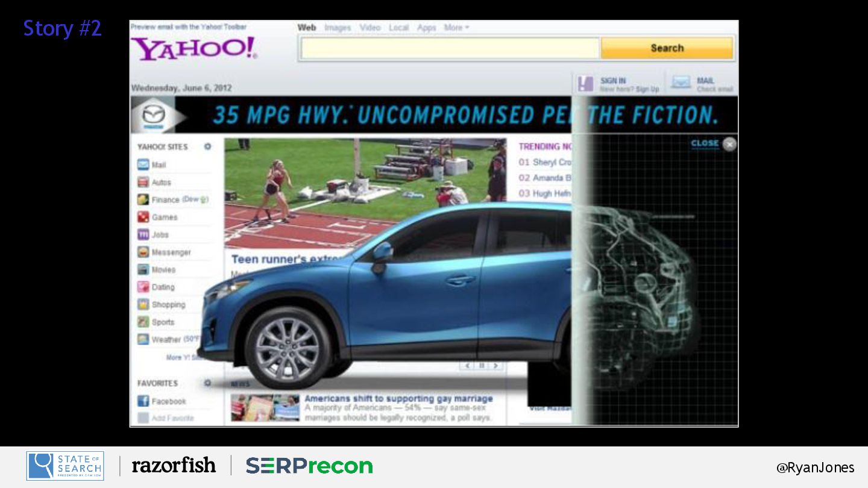868x488 pixels.
Task: Open Favorites settings gear
Action: tap(207, 383)
